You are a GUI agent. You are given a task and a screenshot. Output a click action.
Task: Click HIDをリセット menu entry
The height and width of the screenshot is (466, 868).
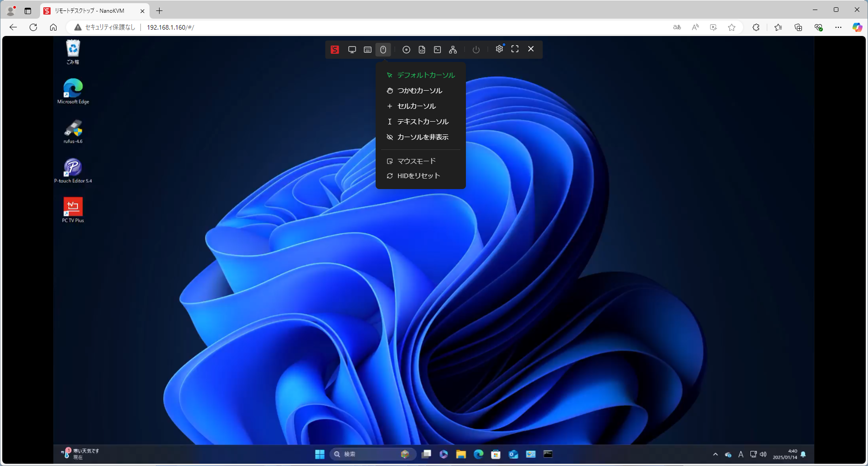click(421, 176)
